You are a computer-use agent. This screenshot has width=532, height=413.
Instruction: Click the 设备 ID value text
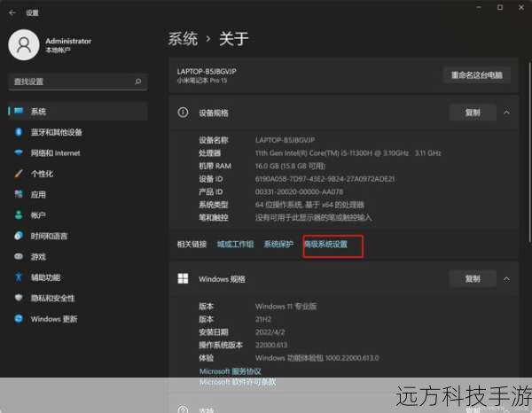point(325,179)
